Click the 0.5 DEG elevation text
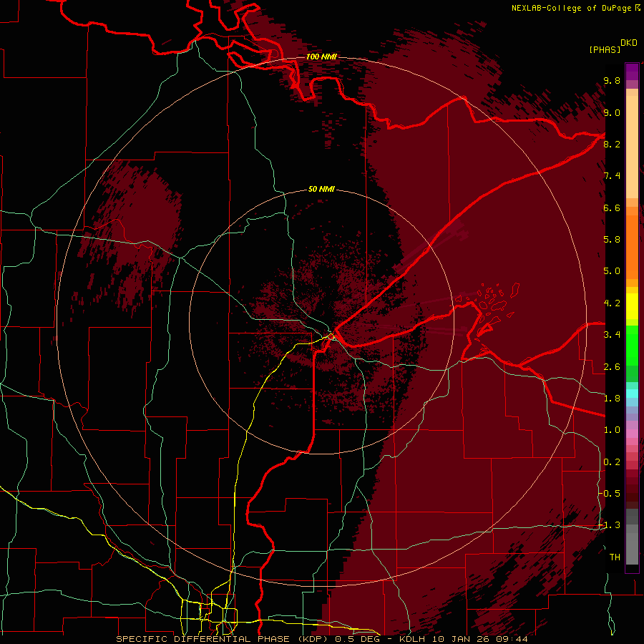The width and height of the screenshot is (644, 644). [356, 639]
